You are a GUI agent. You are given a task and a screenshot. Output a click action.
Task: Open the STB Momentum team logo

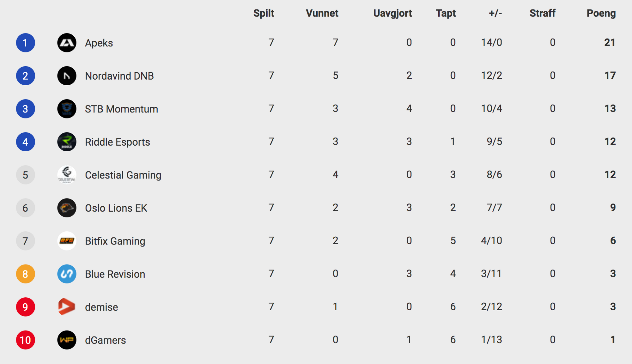coord(67,109)
